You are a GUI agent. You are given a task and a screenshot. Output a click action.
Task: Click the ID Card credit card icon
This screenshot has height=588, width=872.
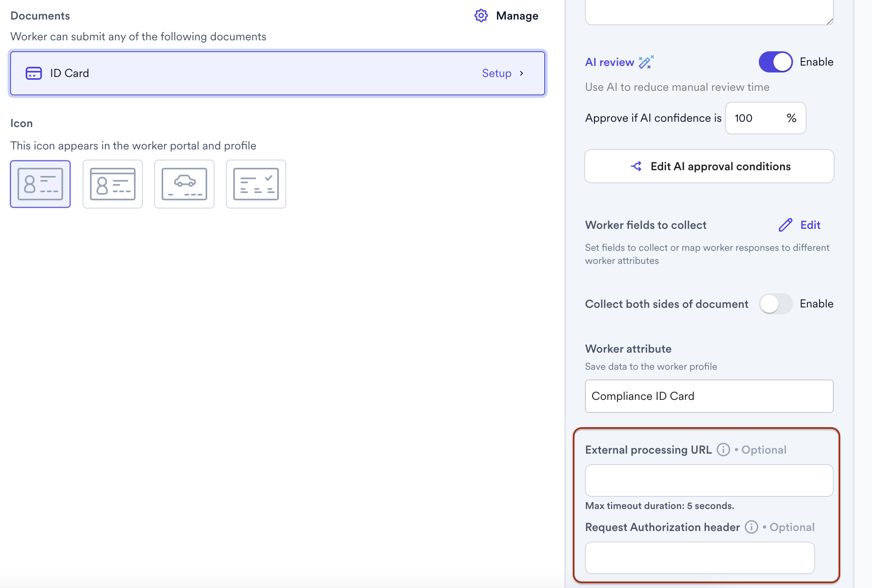pos(34,73)
